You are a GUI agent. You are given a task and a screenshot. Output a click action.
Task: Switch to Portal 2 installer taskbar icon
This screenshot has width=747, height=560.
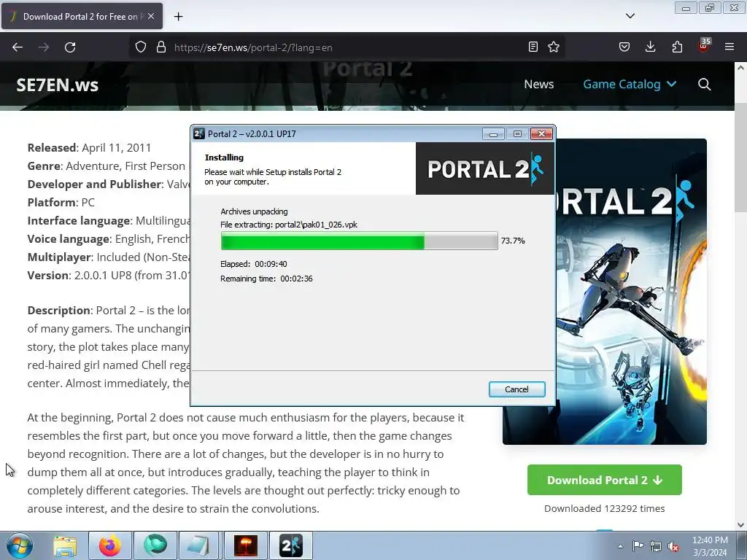tap(291, 545)
